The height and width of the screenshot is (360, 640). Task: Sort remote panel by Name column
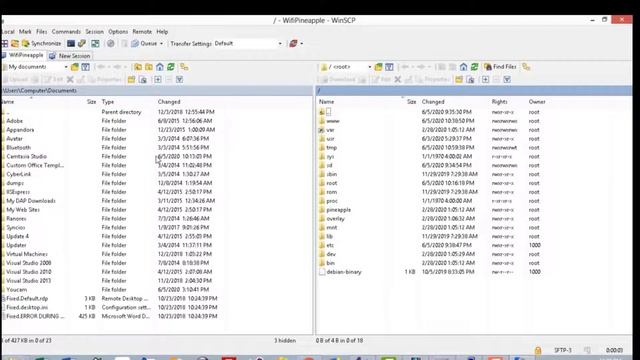327,102
